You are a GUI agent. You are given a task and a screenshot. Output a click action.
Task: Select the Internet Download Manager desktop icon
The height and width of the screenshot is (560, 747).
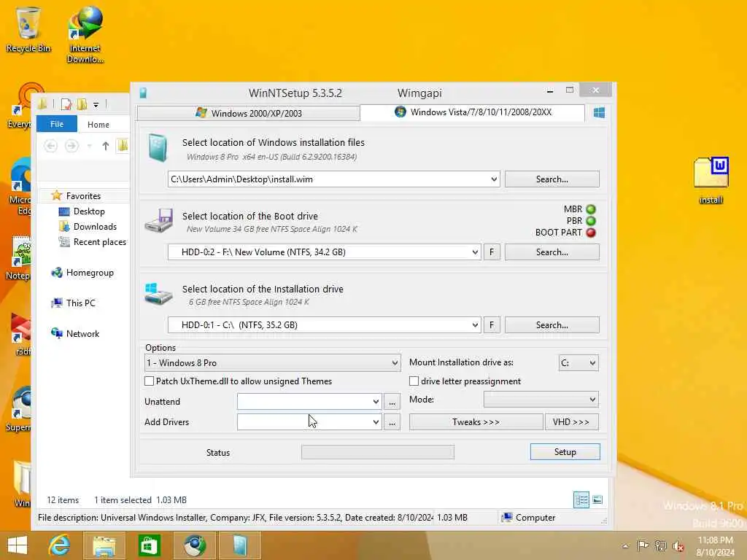point(85,34)
